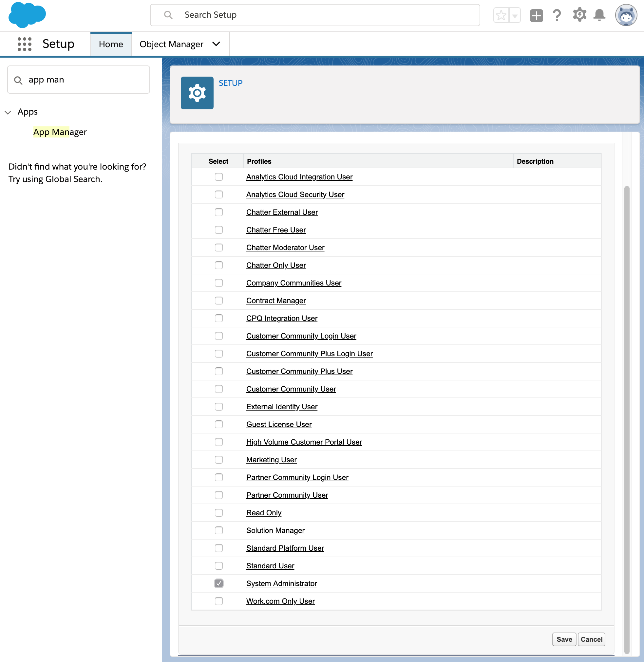Open the favorites list dropdown arrow
This screenshot has width=644, height=662.
click(x=515, y=15)
